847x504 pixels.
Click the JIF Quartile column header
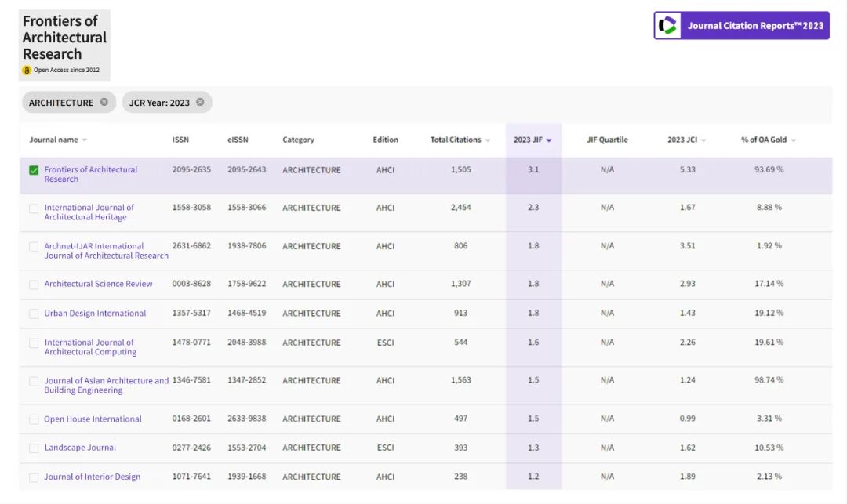coord(607,140)
